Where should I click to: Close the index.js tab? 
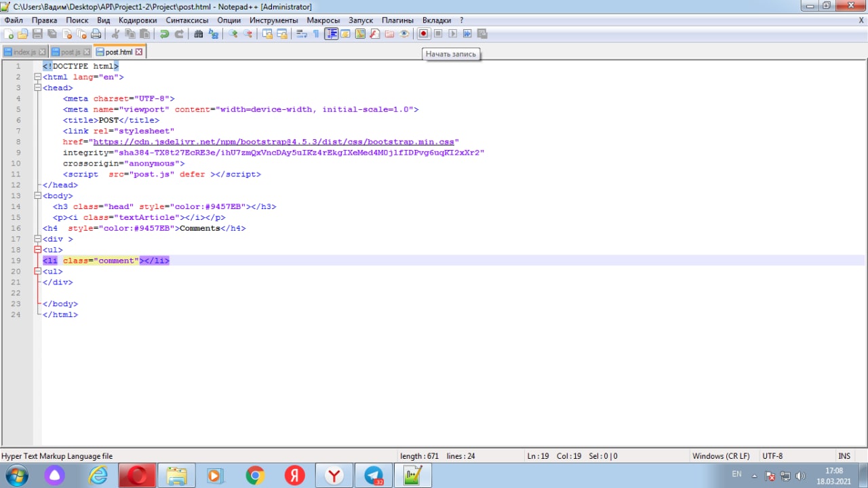click(42, 52)
